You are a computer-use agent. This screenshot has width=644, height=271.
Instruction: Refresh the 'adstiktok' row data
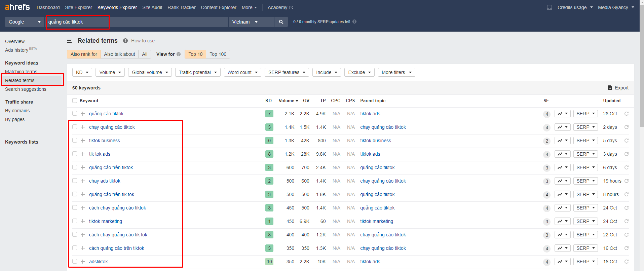627,262
